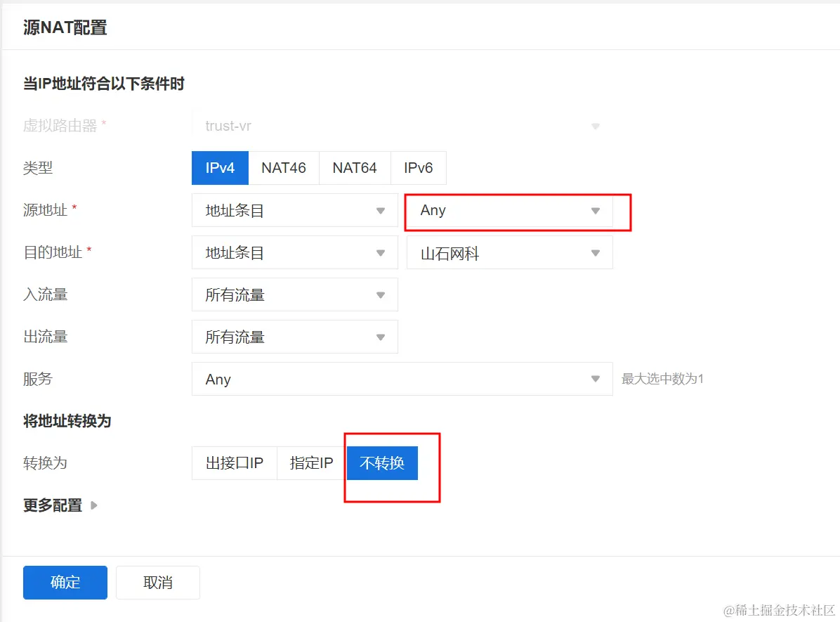The height and width of the screenshot is (622, 840).
Task: Switch type to NAT46
Action: 284,168
